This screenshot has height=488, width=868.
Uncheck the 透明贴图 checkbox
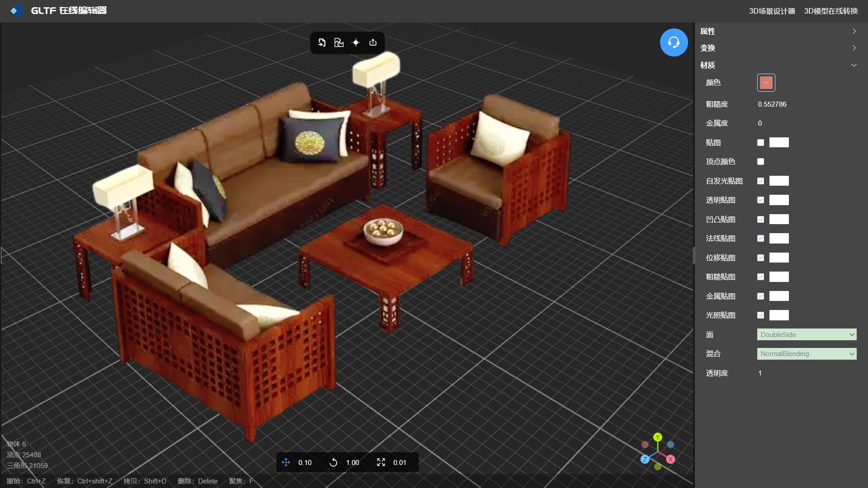pyautogui.click(x=760, y=200)
